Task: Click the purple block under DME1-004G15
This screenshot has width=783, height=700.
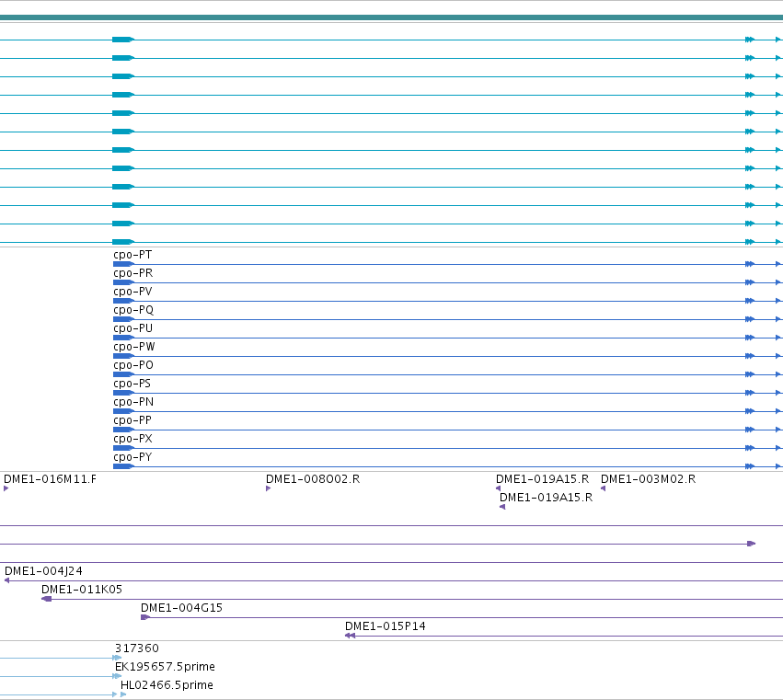Action: coord(145,617)
